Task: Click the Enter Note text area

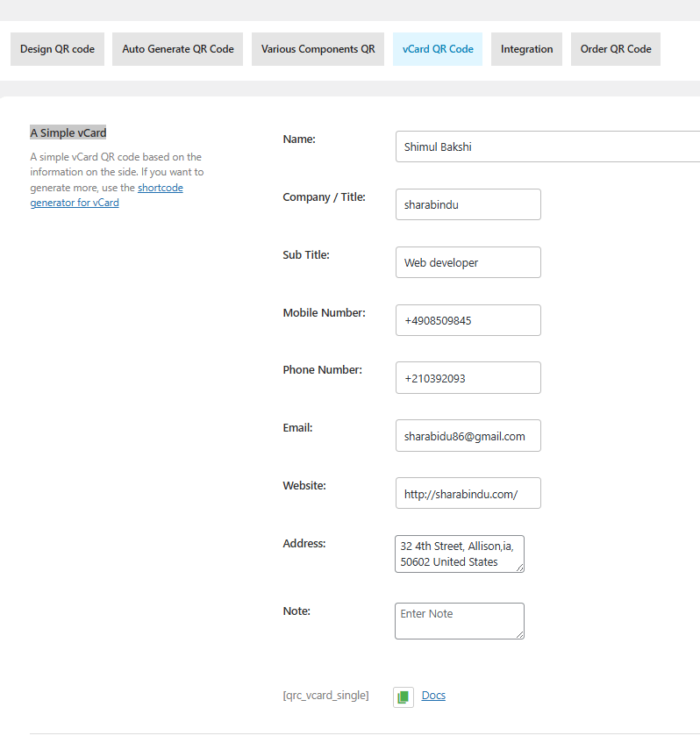Action: pos(459,621)
